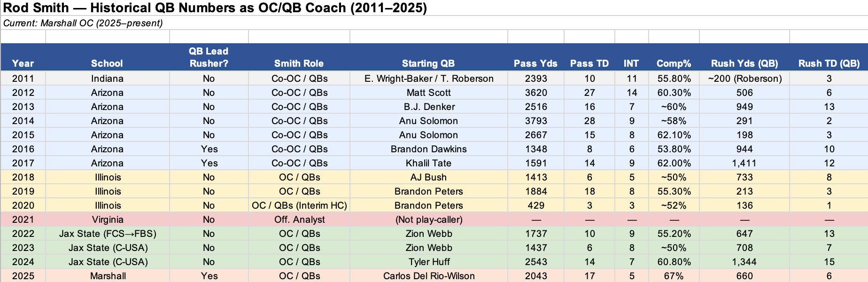Image resolution: width=868 pixels, height=282 pixels.
Task: Click the '(Not play-caller)' cell
Action: pyautogui.click(x=428, y=219)
